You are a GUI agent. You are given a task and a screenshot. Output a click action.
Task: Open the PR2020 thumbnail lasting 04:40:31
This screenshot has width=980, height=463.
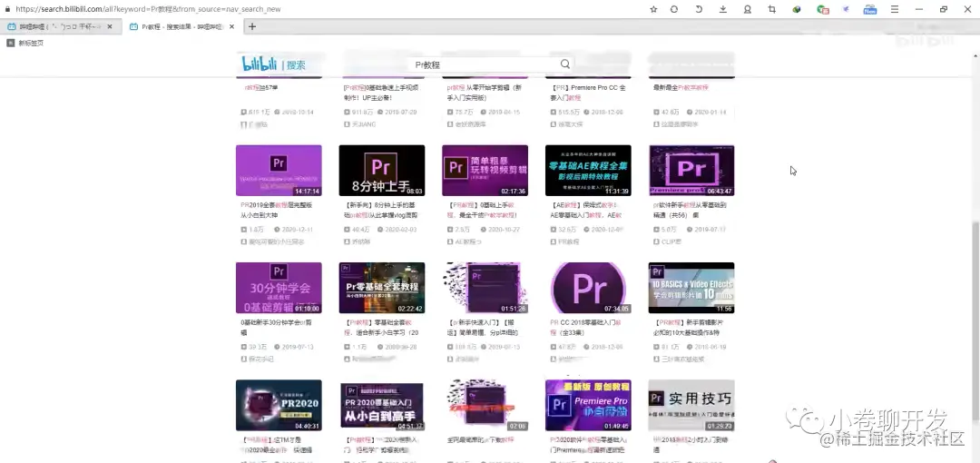coord(279,406)
